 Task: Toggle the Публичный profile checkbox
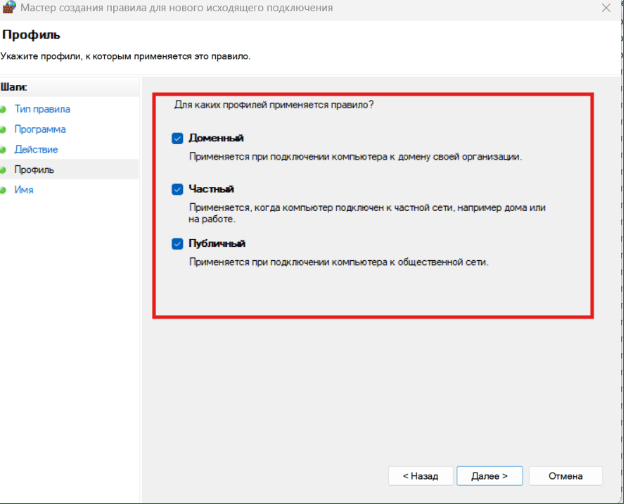(177, 243)
